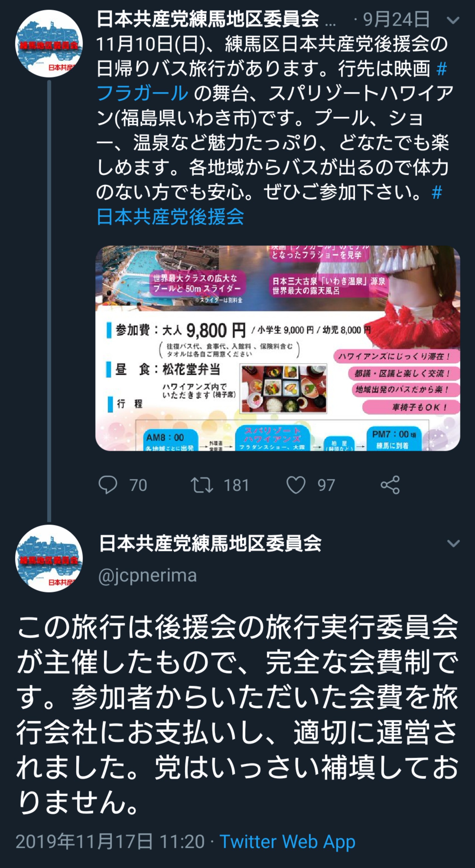Tap the retweet arrows icon
This screenshot has width=475, height=868.
(x=202, y=485)
